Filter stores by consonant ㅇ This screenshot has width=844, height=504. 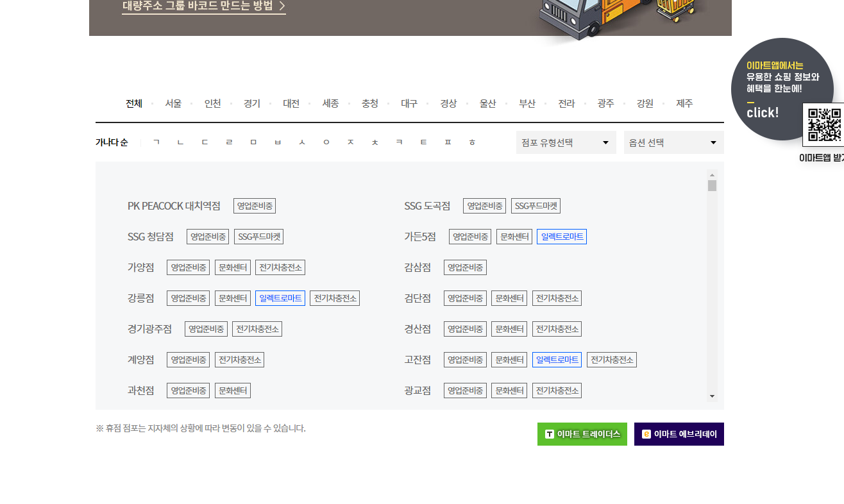(x=326, y=142)
